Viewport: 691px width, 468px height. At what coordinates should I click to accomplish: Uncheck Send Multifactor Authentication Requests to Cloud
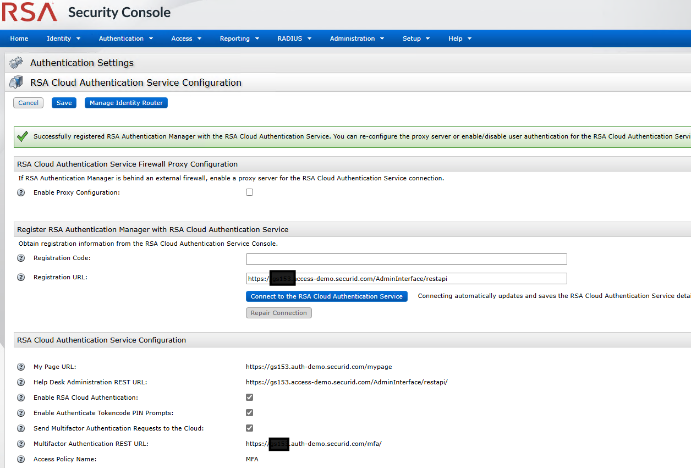(250, 427)
